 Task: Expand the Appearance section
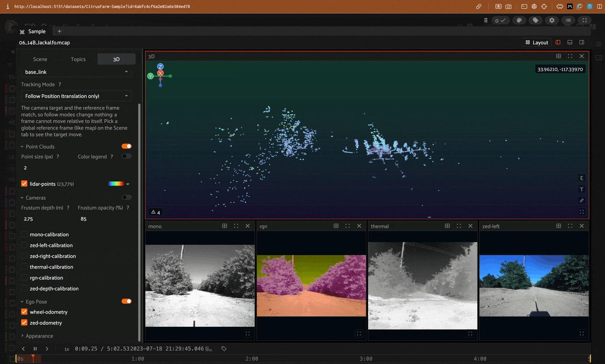22,336
